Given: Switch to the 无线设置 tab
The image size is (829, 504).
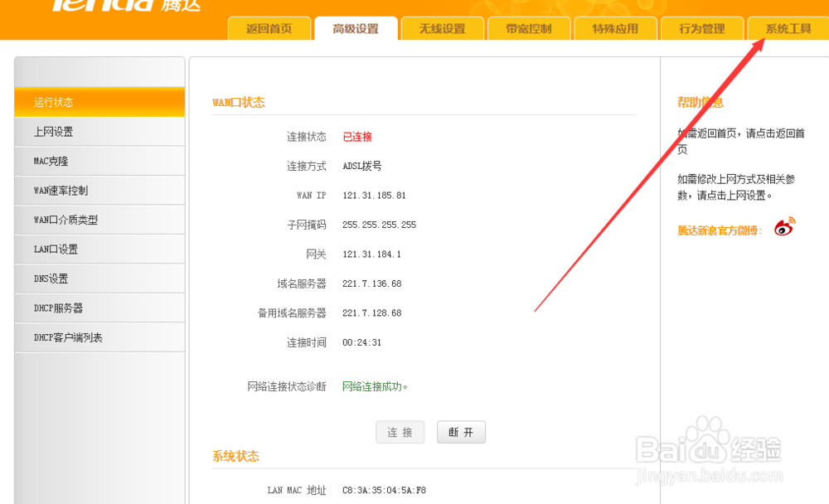Looking at the screenshot, I should coord(442,27).
